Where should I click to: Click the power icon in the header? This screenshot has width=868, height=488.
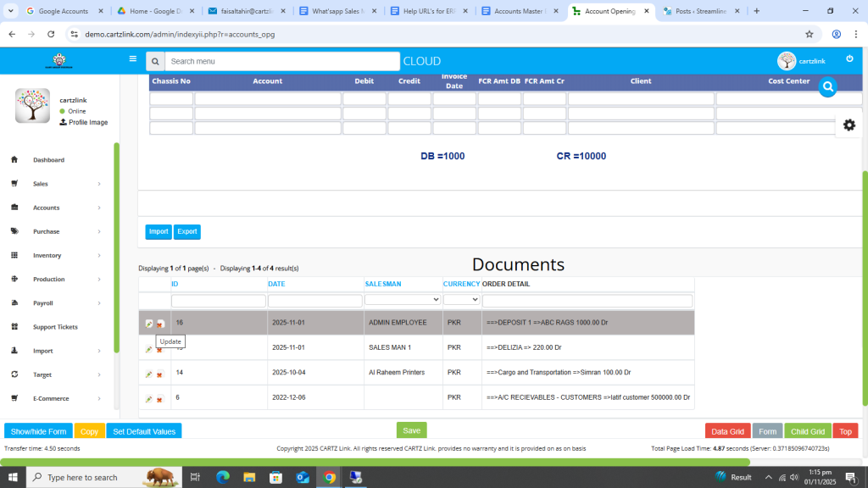point(849,59)
